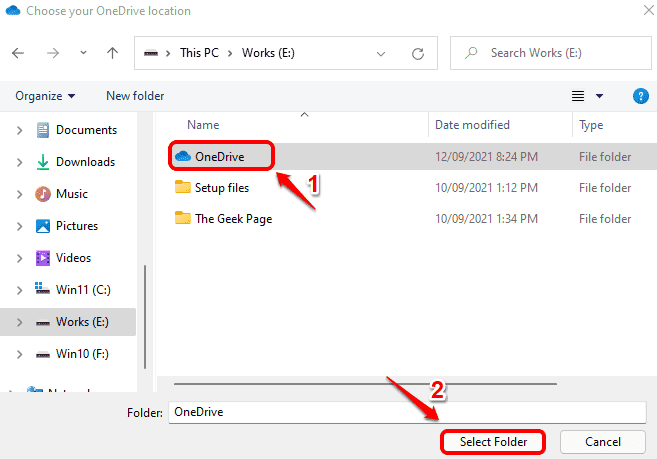Select Documents in the navigation pane

pyautogui.click(x=86, y=130)
